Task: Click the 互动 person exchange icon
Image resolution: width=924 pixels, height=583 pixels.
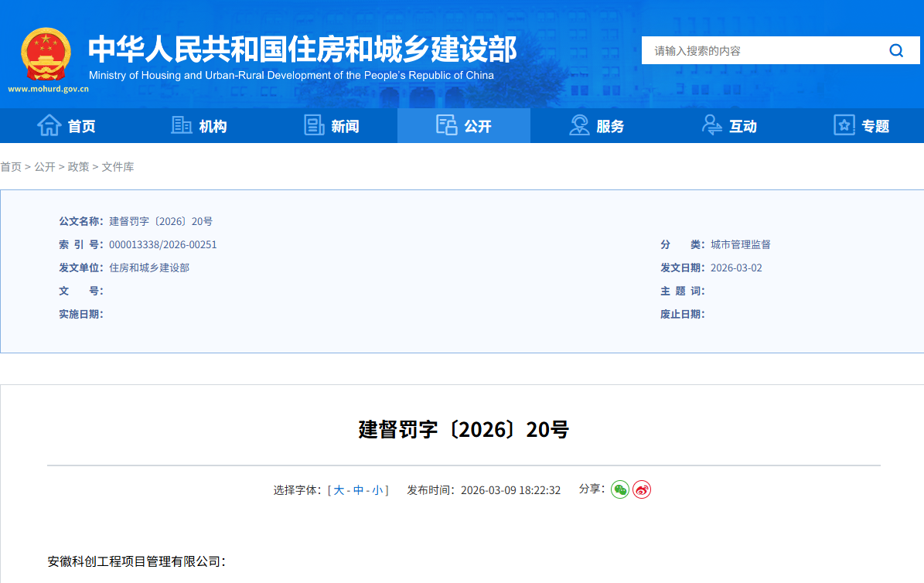Action: click(x=712, y=125)
